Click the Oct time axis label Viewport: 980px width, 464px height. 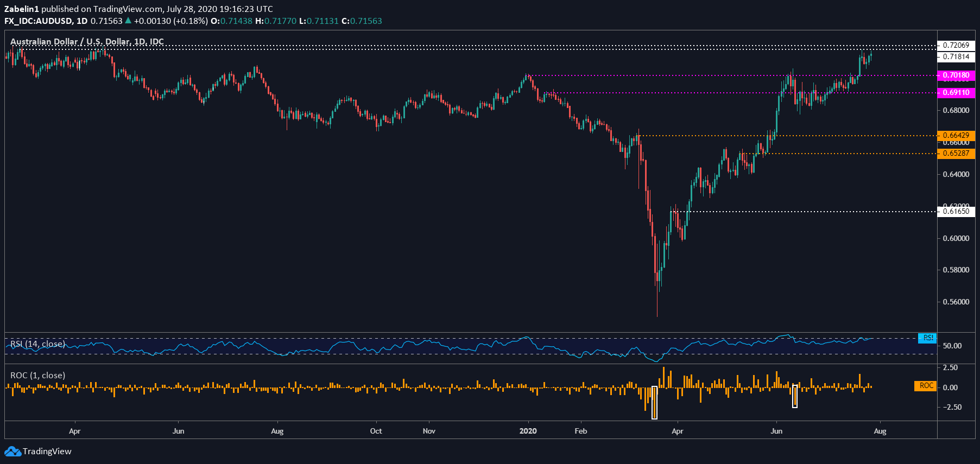click(376, 431)
